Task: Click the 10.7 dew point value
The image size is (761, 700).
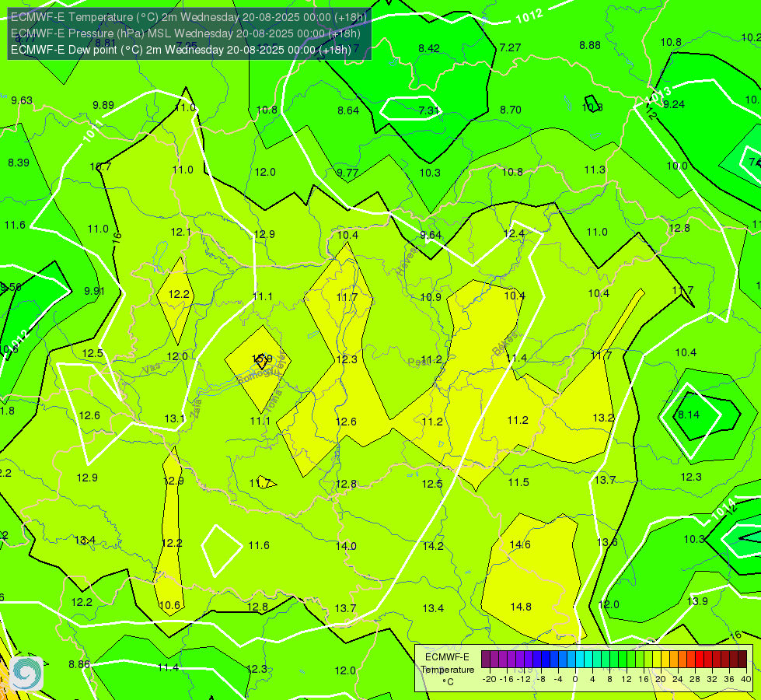Action: (x=100, y=166)
